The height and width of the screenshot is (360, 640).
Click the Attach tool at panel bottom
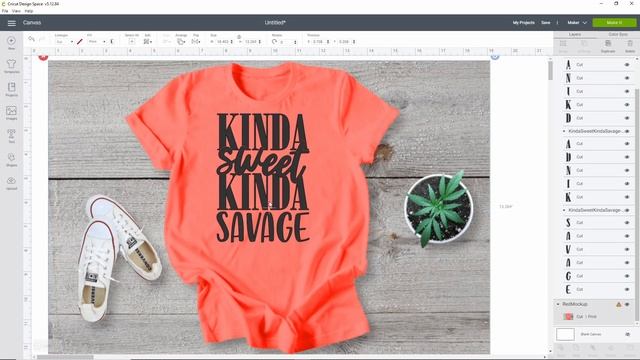pos(593,348)
